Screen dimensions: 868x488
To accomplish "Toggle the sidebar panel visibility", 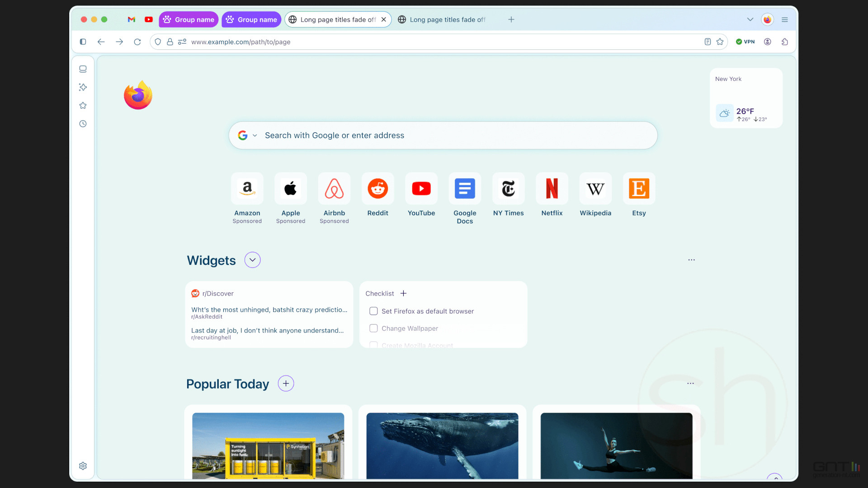I will [83, 42].
